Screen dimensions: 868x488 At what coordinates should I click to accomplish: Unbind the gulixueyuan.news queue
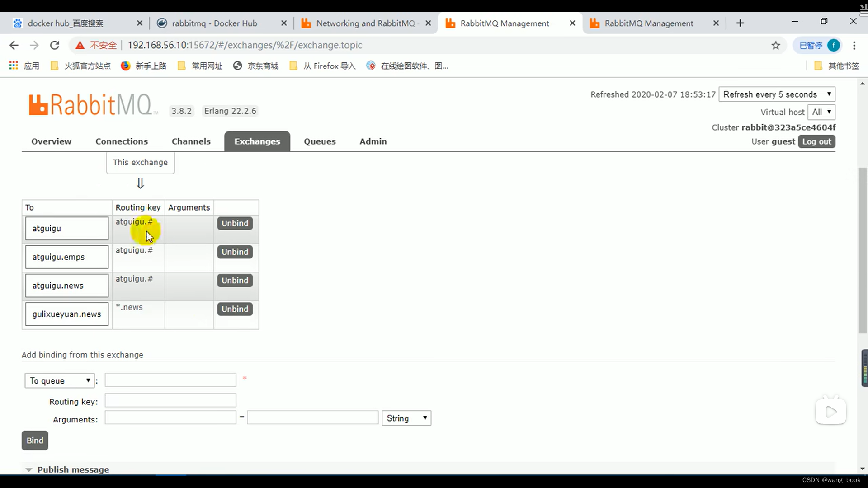click(235, 309)
